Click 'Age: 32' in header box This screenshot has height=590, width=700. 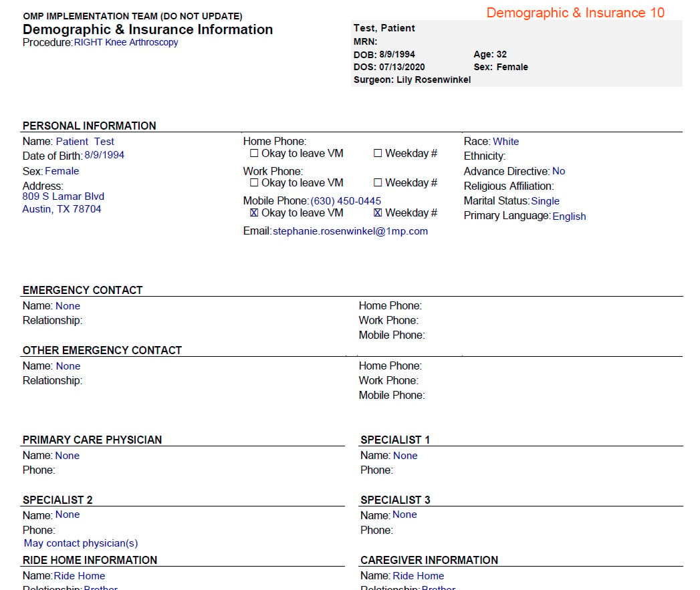[490, 54]
